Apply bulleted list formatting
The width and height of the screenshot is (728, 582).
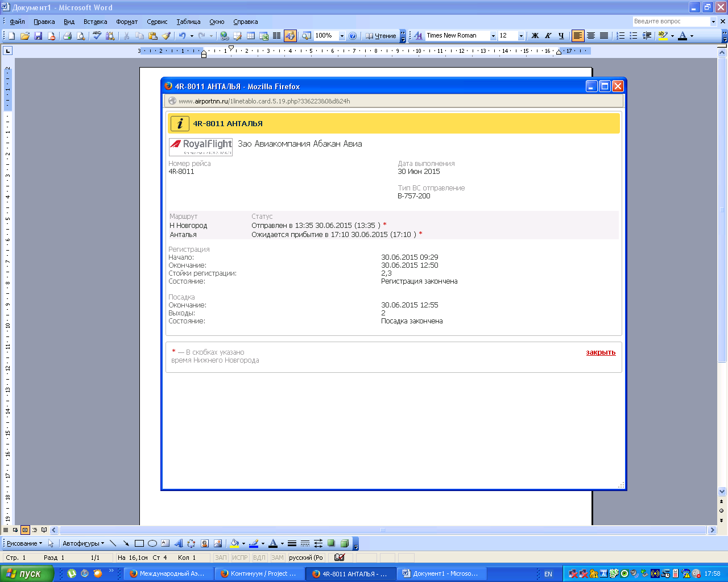click(634, 36)
